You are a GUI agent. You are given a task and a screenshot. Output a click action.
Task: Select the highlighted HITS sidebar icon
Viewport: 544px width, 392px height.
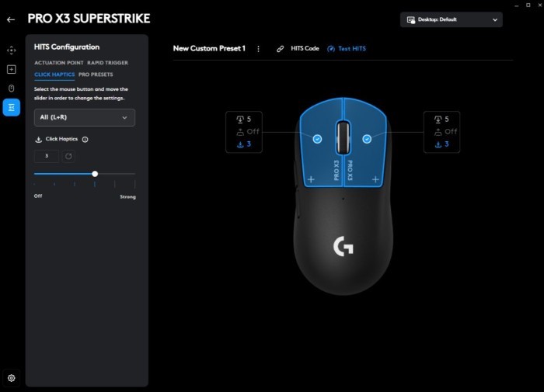(12, 107)
